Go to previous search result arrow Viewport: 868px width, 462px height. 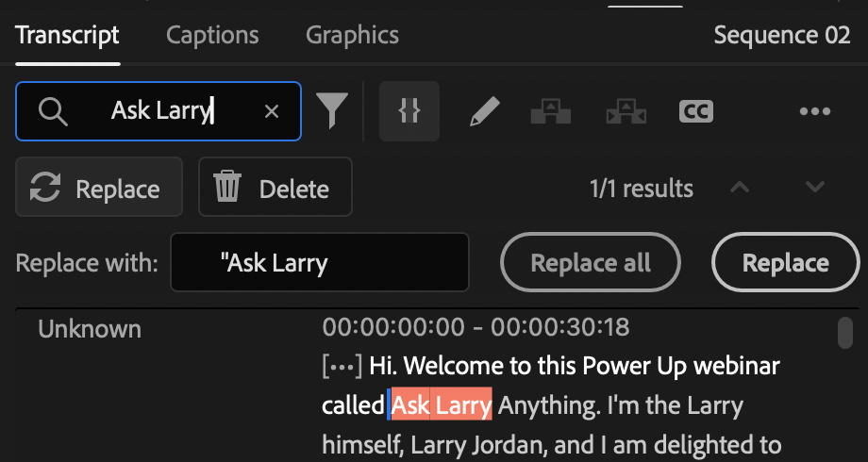click(x=741, y=188)
